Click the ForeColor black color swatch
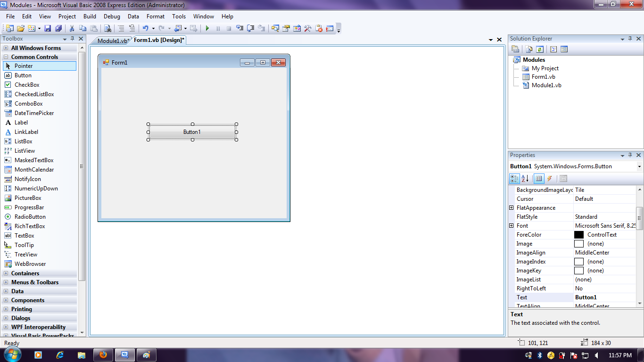This screenshot has height=362, width=644. coord(579,235)
